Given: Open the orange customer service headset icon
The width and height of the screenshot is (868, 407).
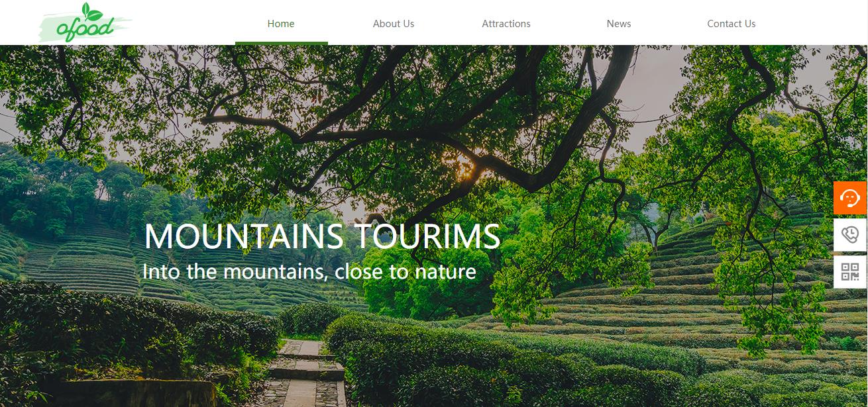Looking at the screenshot, I should (x=850, y=197).
